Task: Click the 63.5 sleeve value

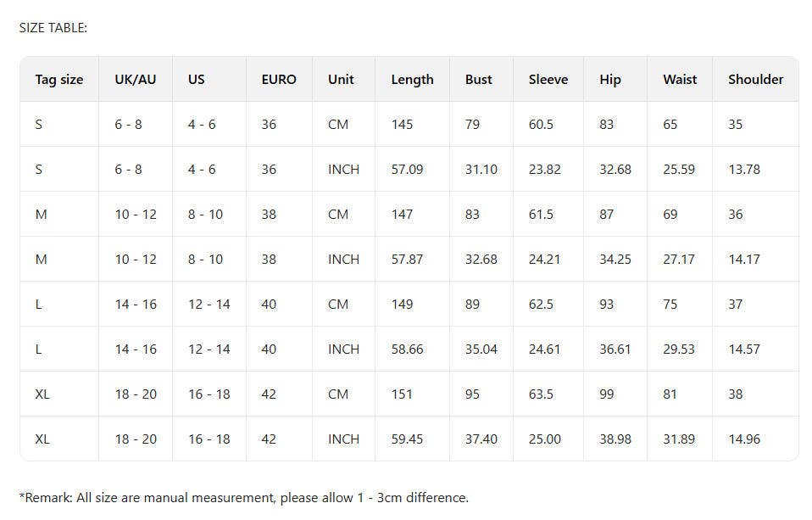Action: coord(541,394)
